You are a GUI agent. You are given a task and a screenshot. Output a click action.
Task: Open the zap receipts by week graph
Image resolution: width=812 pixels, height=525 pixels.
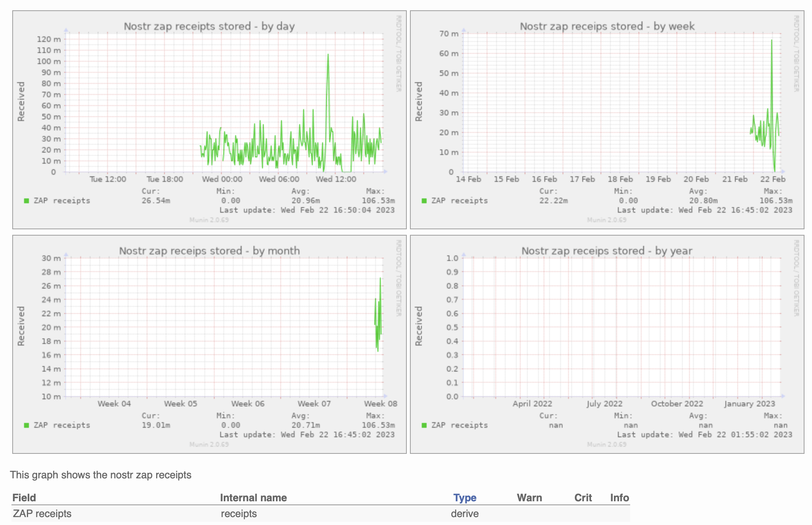coord(607,119)
